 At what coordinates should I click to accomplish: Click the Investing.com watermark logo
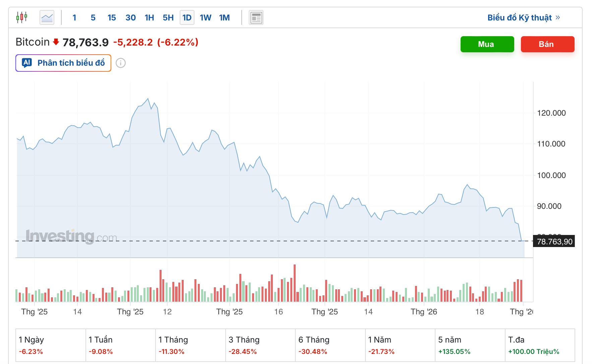(x=71, y=236)
